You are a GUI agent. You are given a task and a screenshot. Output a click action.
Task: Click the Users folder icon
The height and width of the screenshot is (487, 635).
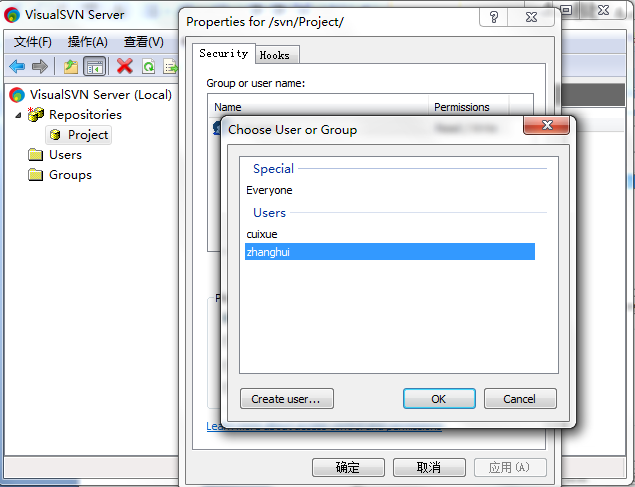[36, 155]
